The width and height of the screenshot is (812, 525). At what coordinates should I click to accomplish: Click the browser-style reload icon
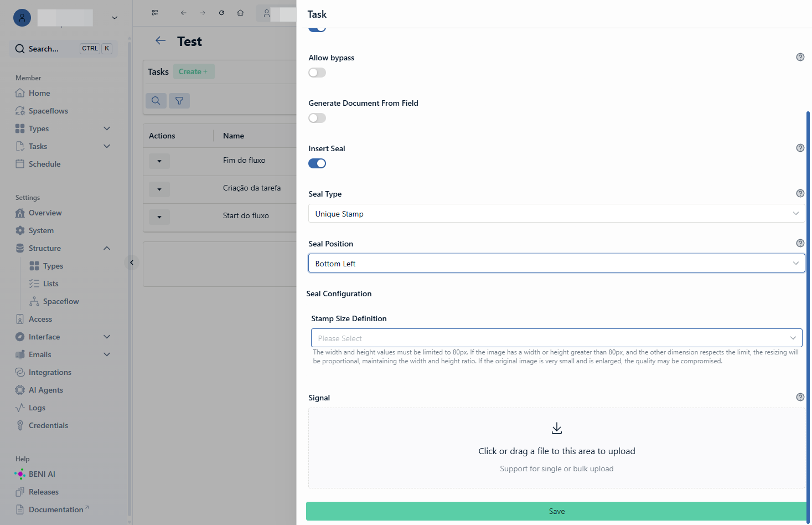pyautogui.click(x=221, y=13)
